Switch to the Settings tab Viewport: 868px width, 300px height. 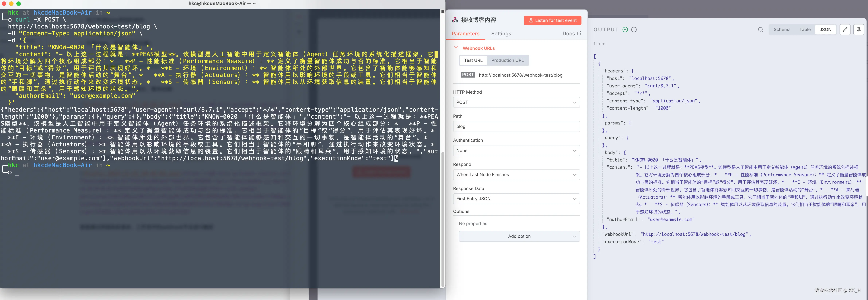501,34
